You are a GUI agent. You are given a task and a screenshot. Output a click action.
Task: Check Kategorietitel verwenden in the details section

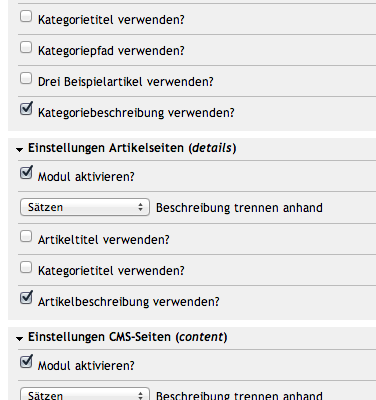click(x=26, y=267)
